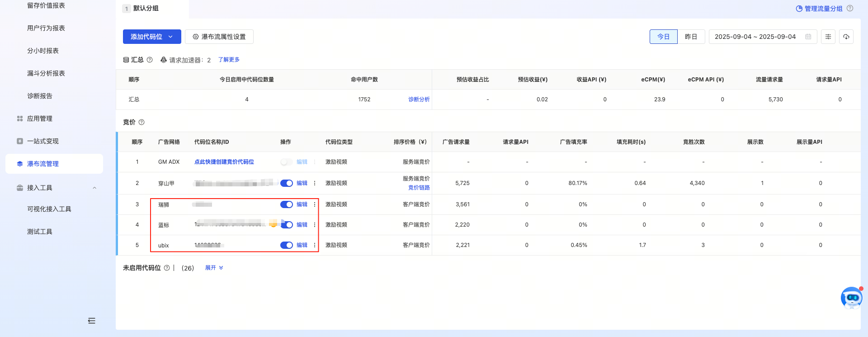Click help icon next to 竞价
Screen dimensions: 868x337
click(142, 122)
